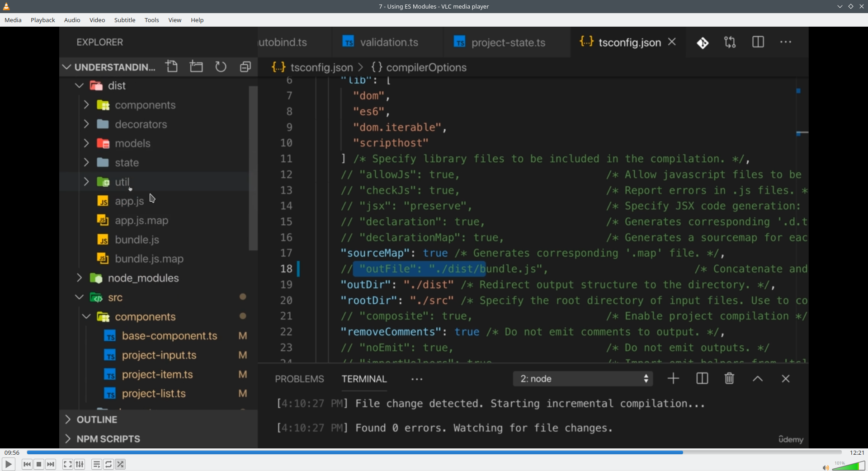
Task: Click the New Folder icon in Explorer
Action: coord(197,67)
